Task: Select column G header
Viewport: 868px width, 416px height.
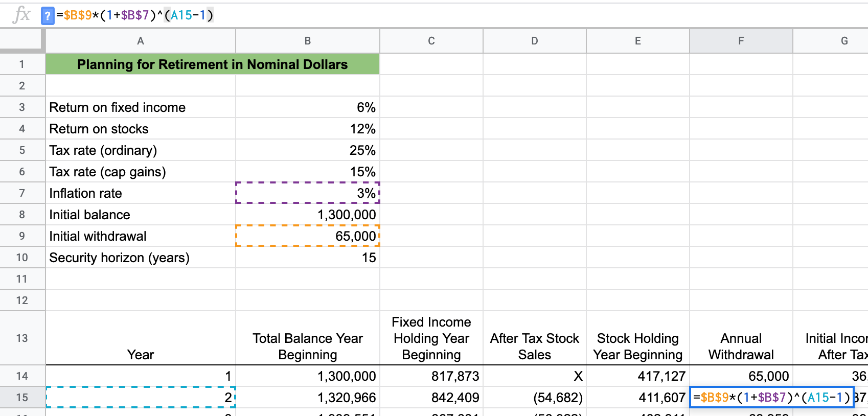Action: 831,41
